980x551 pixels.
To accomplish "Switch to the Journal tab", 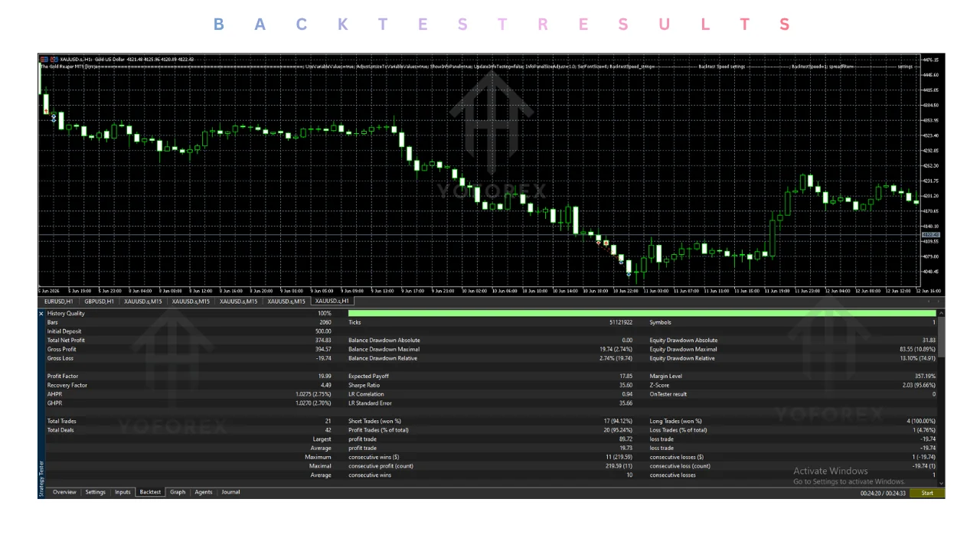I will pyautogui.click(x=230, y=492).
